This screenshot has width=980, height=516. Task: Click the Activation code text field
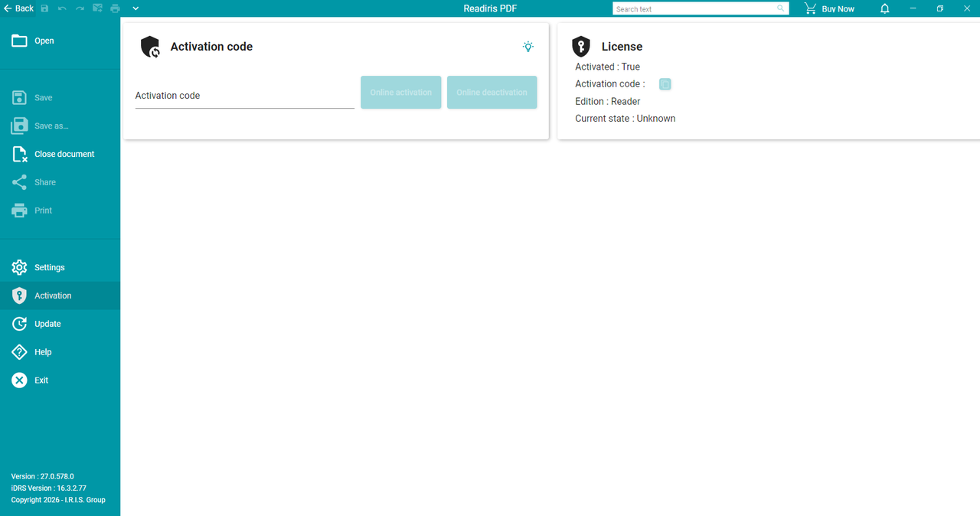point(244,96)
